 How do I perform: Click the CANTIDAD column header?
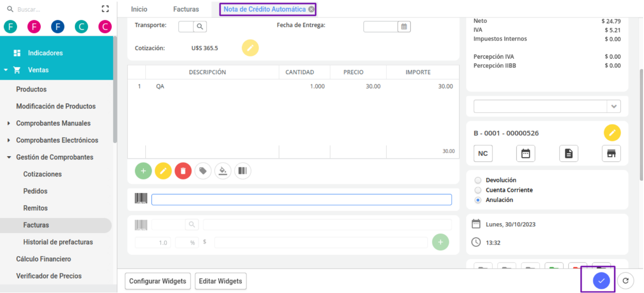[300, 72]
